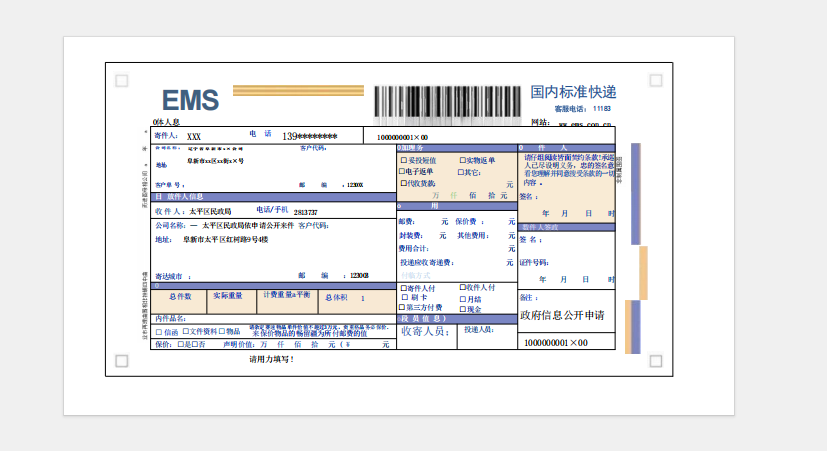Click the barcode at the top of the waybill
Viewport: 827px width, 451px height.
pyautogui.click(x=447, y=101)
